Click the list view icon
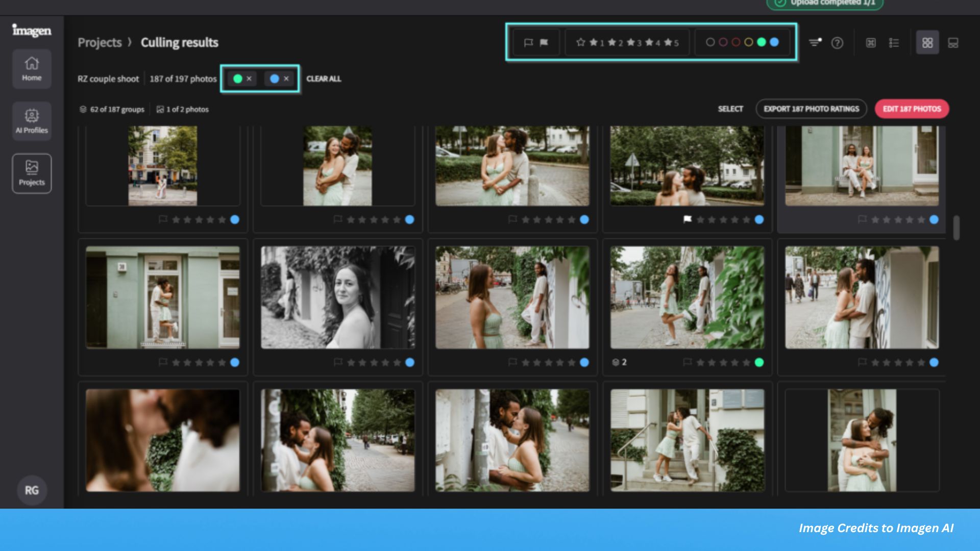This screenshot has height=551, width=980. (x=894, y=43)
